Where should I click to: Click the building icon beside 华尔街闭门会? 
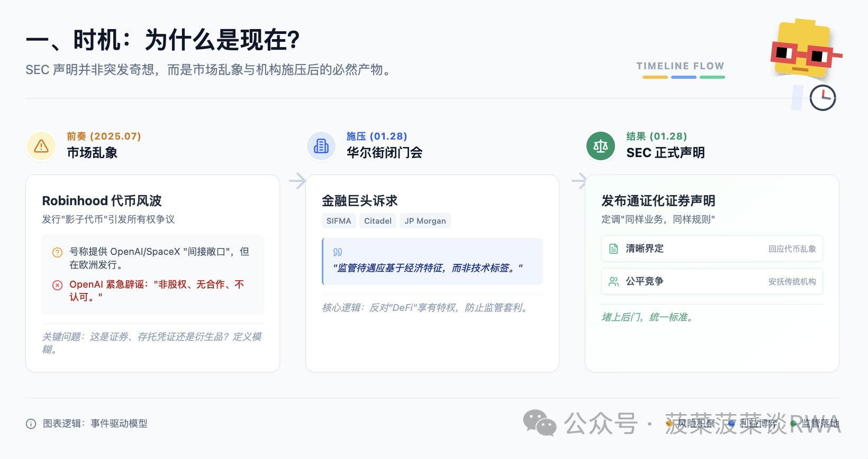321,146
